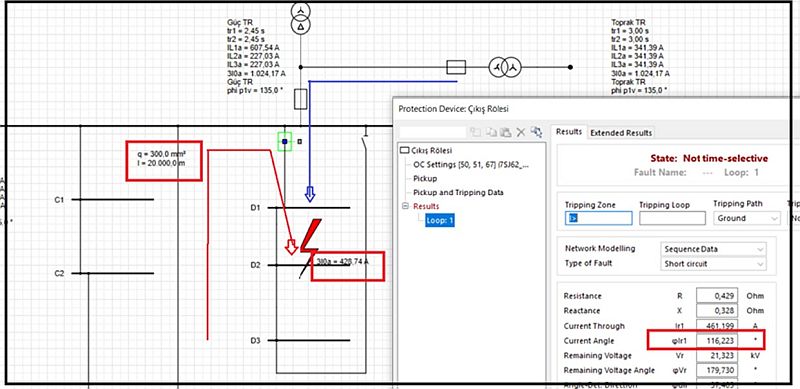Click the Tripping Zone input field
This screenshot has height=389, width=800.
598,218
